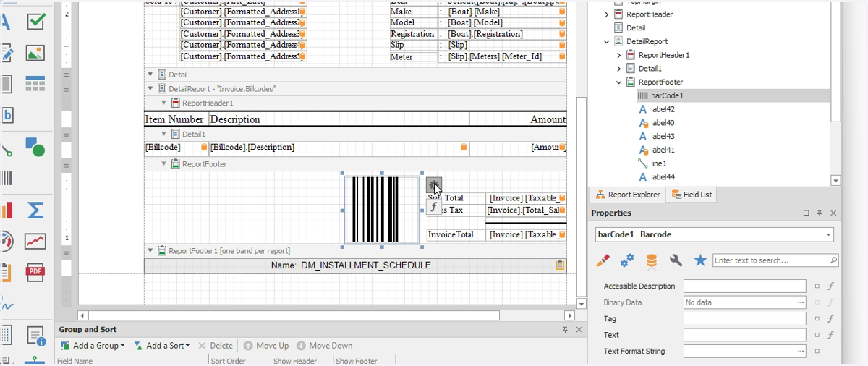Click Move Down in Group and Sort

point(324,346)
